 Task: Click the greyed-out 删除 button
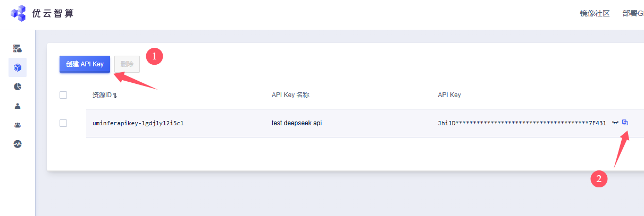click(127, 64)
